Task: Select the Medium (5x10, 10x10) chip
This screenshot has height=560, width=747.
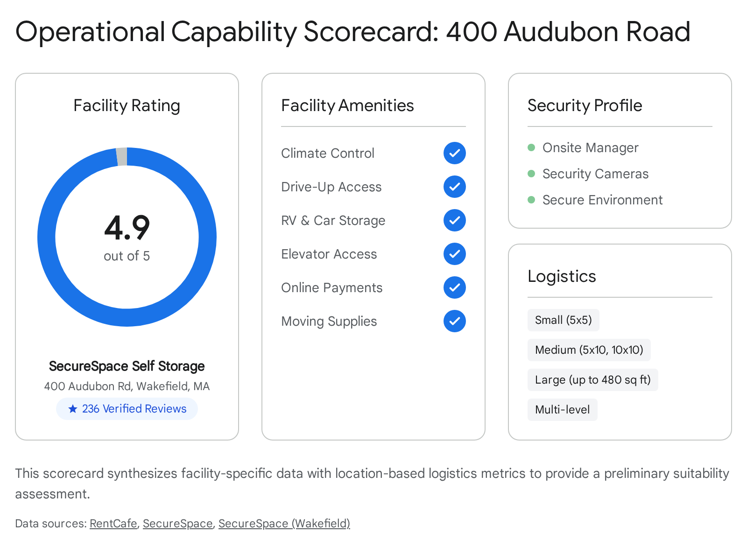Action: coord(589,350)
